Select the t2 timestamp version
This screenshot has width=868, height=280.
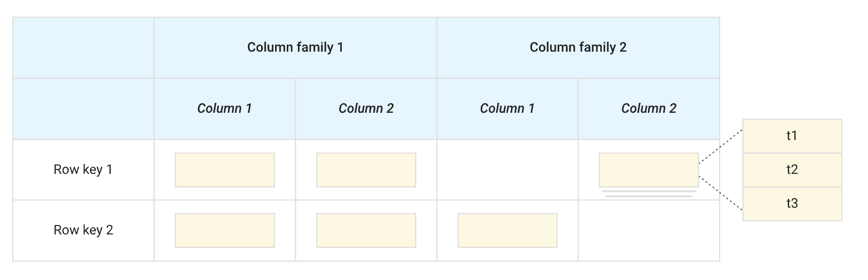(x=792, y=169)
